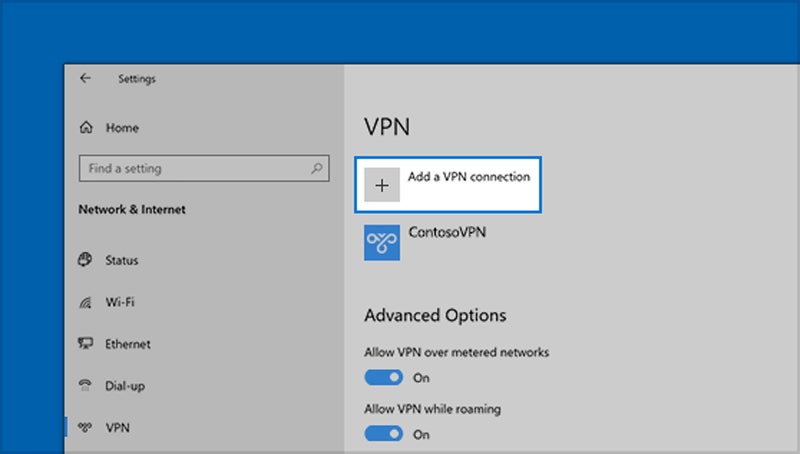Open the Ethernet settings page label
Image resolution: width=800 pixels, height=454 pixels.
pos(128,344)
